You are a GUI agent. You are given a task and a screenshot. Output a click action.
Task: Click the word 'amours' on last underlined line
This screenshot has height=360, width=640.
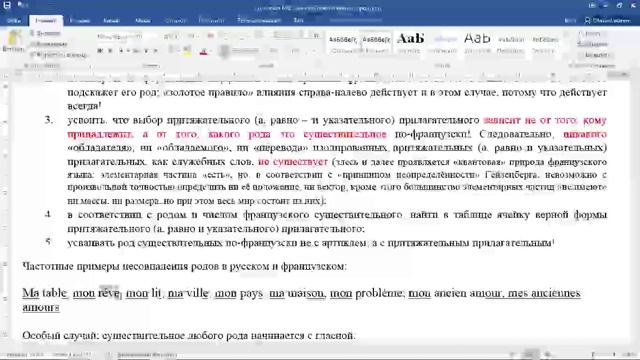(x=41, y=307)
